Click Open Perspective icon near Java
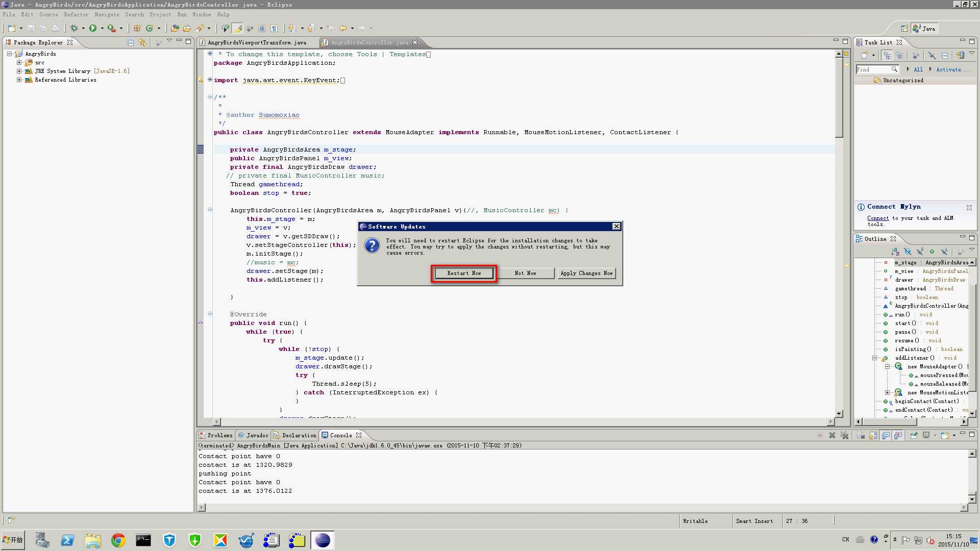 (904, 29)
